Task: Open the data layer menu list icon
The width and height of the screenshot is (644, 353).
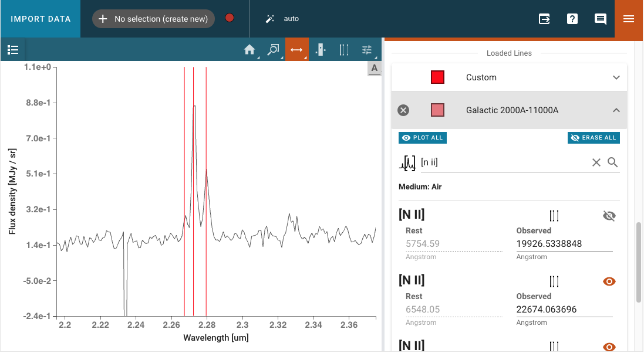Action: 13,50
